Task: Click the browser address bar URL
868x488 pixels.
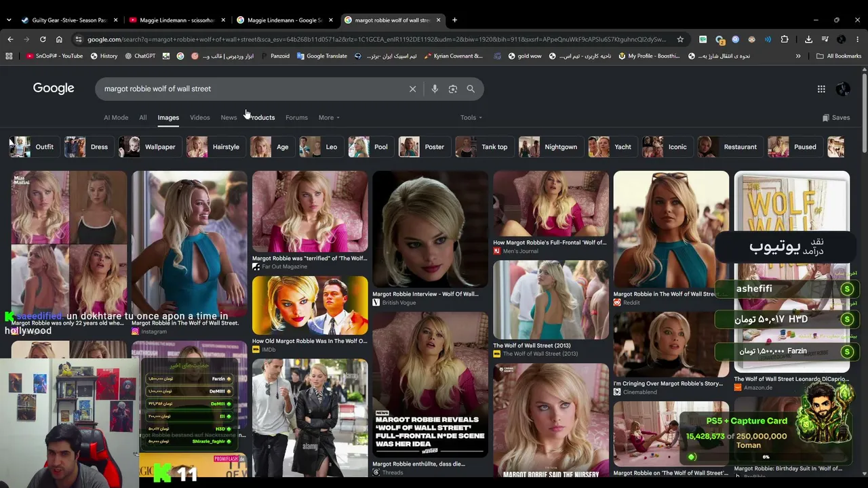Action: pyautogui.click(x=376, y=39)
